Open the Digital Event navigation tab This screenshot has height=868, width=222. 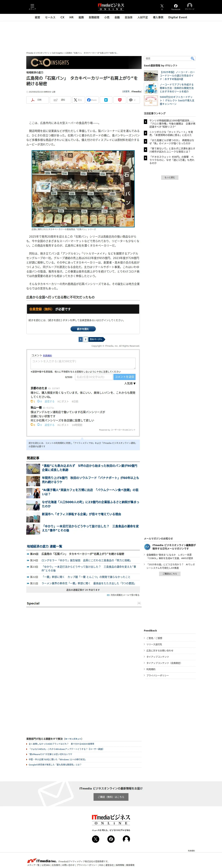click(x=178, y=17)
